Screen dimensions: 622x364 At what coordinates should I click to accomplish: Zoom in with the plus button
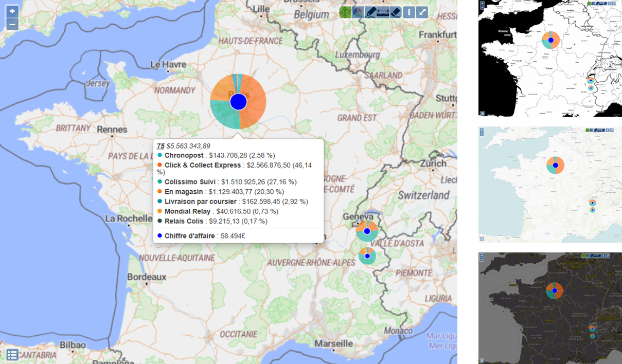click(x=12, y=11)
